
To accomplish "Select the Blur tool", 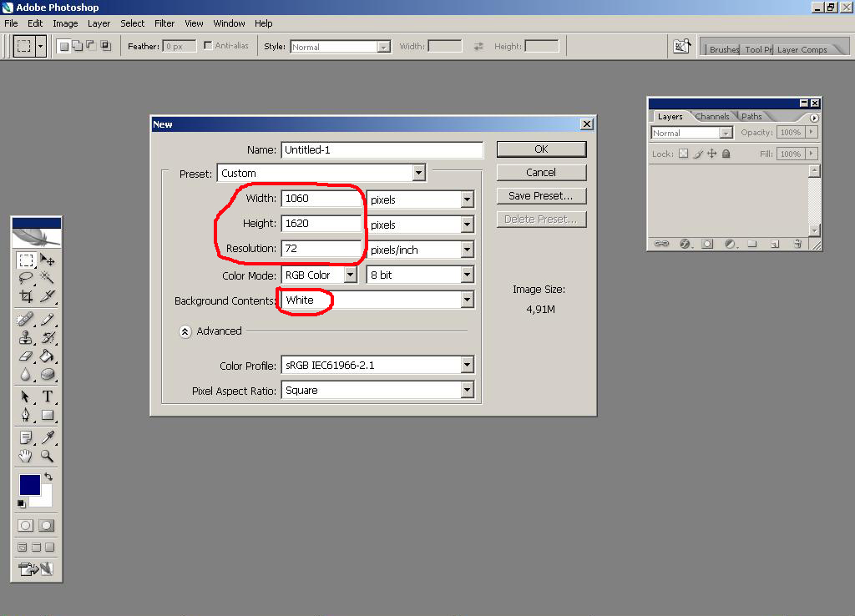I will click(26, 375).
